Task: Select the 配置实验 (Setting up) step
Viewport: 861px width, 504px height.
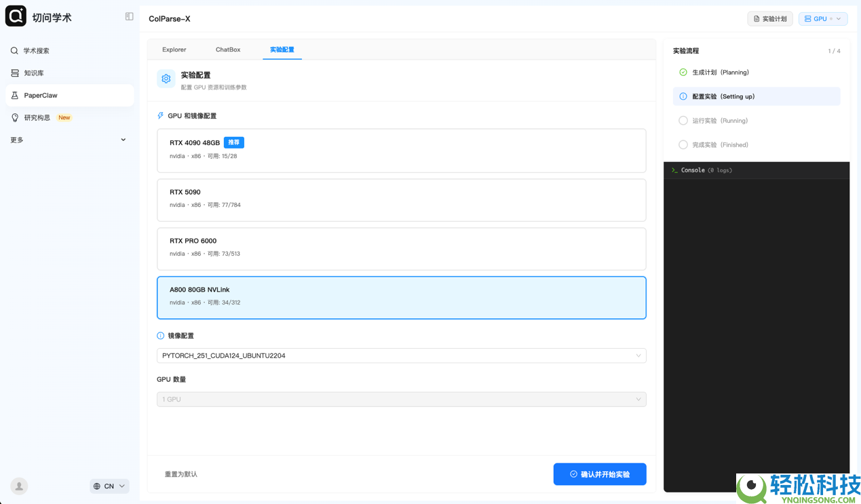Action: click(757, 96)
